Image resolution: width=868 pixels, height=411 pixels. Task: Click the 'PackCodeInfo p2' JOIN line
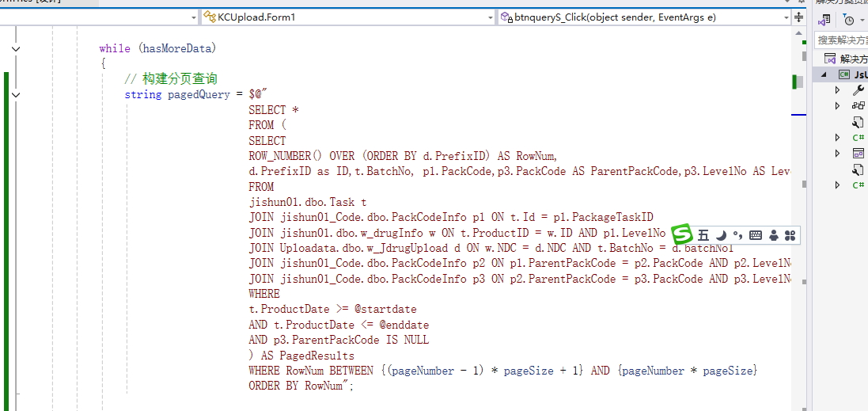click(x=520, y=263)
